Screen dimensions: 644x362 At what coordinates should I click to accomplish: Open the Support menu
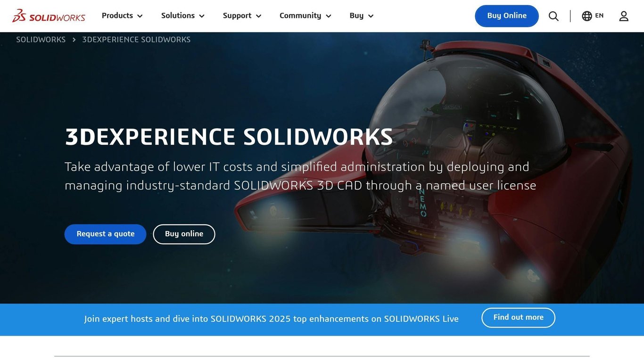(237, 16)
